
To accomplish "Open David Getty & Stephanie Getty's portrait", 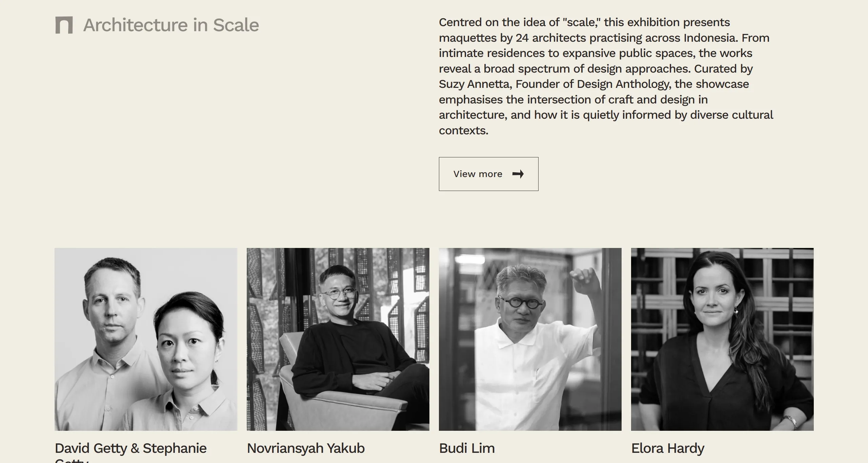I will click(146, 339).
